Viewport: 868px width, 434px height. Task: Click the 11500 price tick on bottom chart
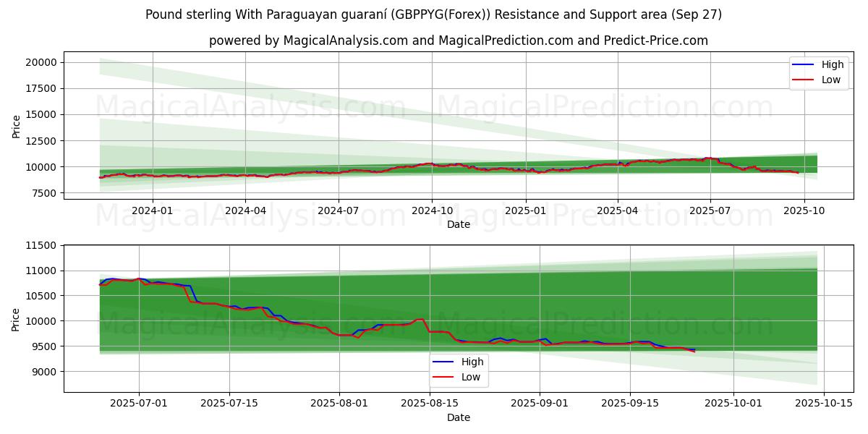tap(41, 246)
